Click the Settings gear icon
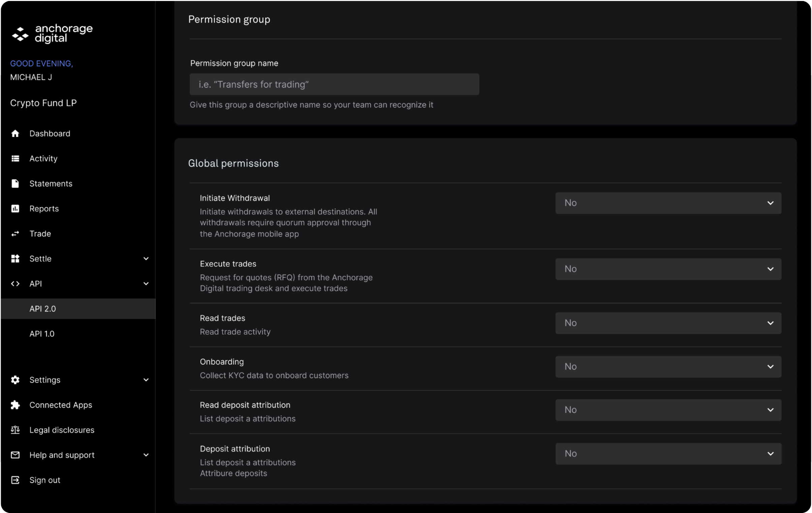This screenshot has height=513, width=812. (x=15, y=380)
